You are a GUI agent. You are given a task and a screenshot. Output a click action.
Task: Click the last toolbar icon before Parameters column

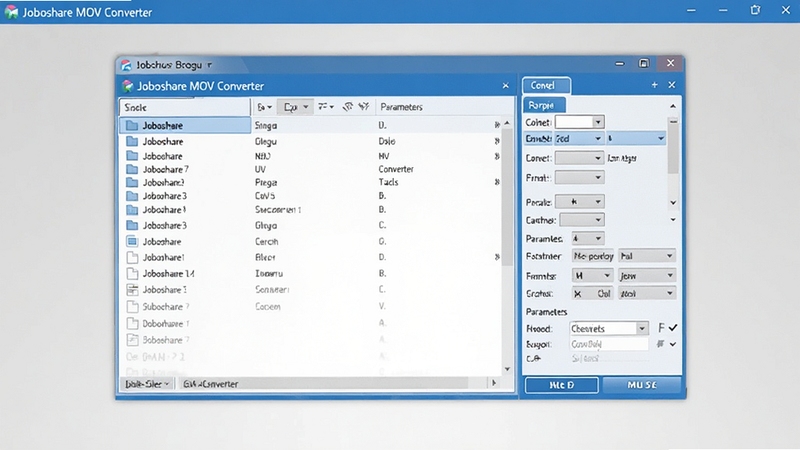click(364, 107)
